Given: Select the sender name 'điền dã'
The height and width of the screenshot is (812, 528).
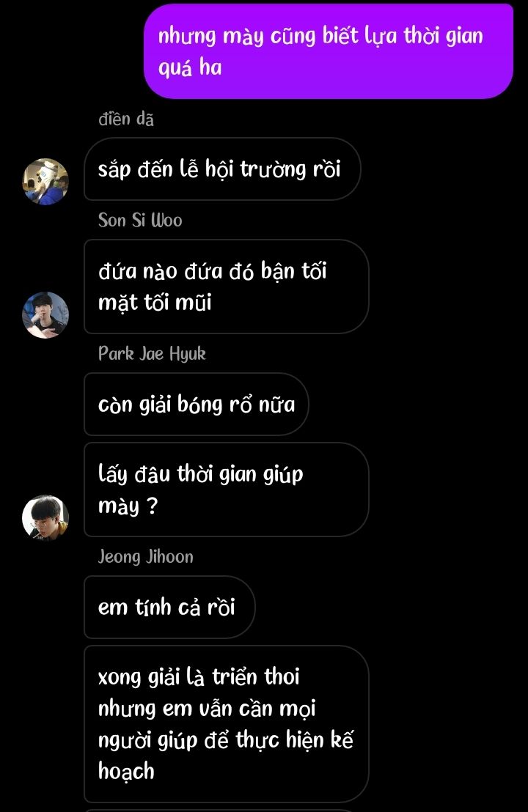Looking at the screenshot, I should (126, 119).
